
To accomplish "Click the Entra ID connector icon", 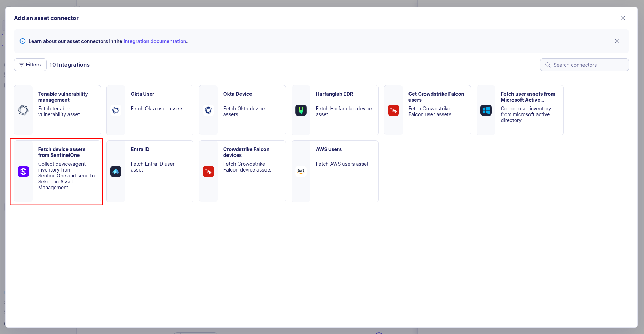I will (116, 172).
